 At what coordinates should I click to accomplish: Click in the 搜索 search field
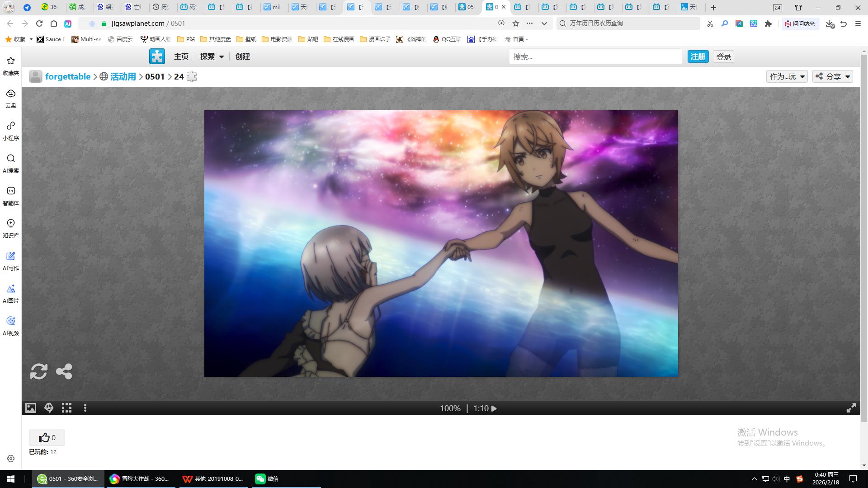[x=595, y=56]
